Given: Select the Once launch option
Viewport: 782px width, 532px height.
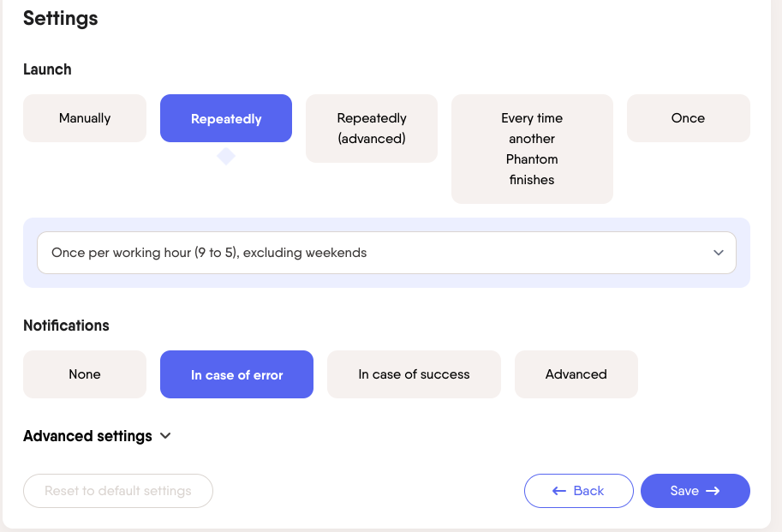Looking at the screenshot, I should click(x=688, y=118).
